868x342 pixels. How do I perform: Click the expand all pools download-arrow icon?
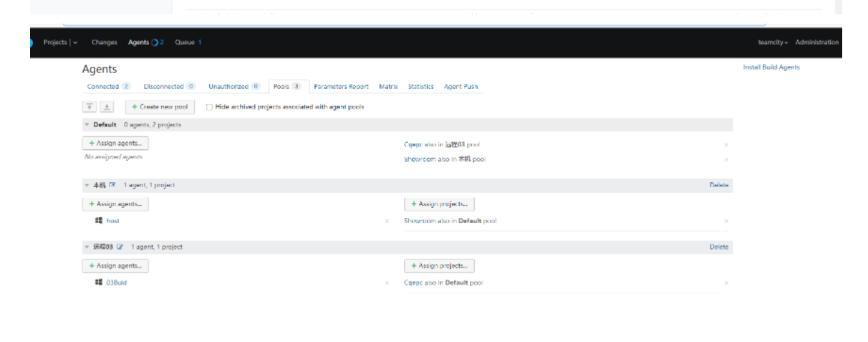tap(106, 107)
